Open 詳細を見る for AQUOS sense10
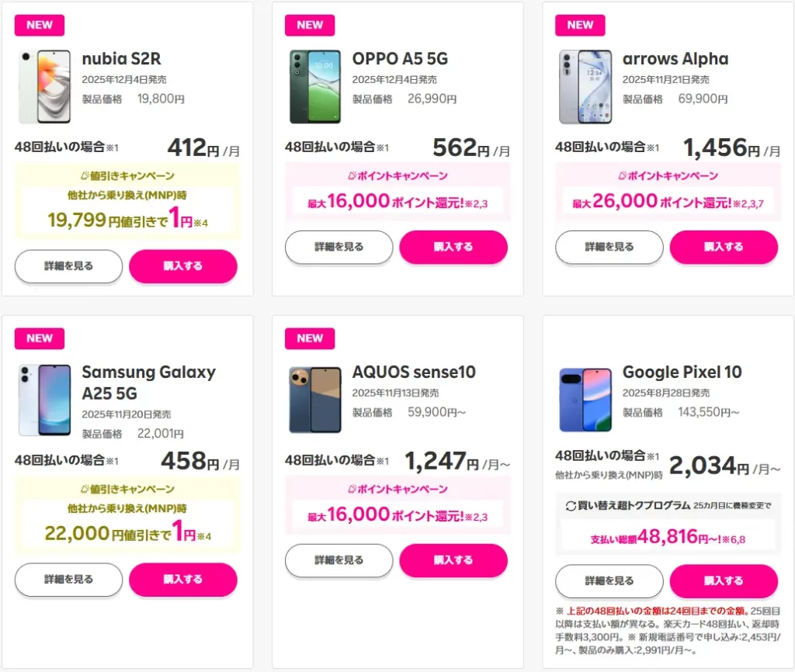 [x=338, y=560]
